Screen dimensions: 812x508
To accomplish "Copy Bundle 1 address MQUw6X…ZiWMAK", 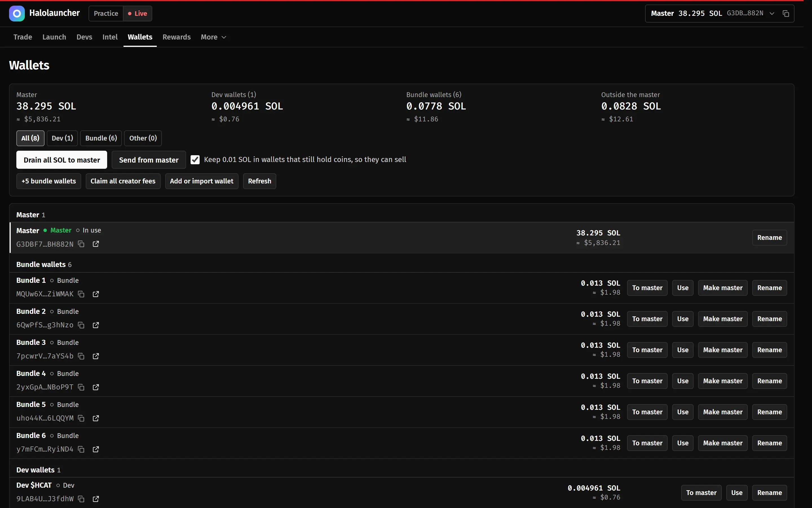I will [x=81, y=294].
